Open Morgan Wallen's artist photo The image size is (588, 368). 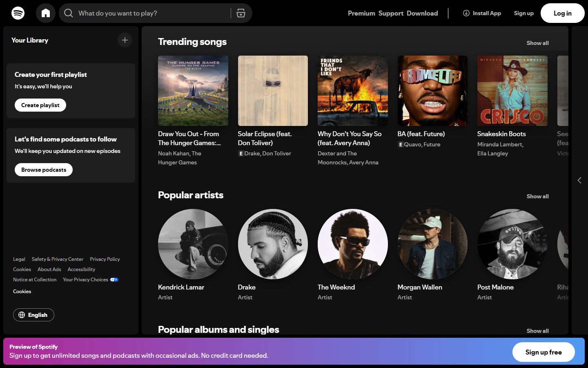click(432, 244)
